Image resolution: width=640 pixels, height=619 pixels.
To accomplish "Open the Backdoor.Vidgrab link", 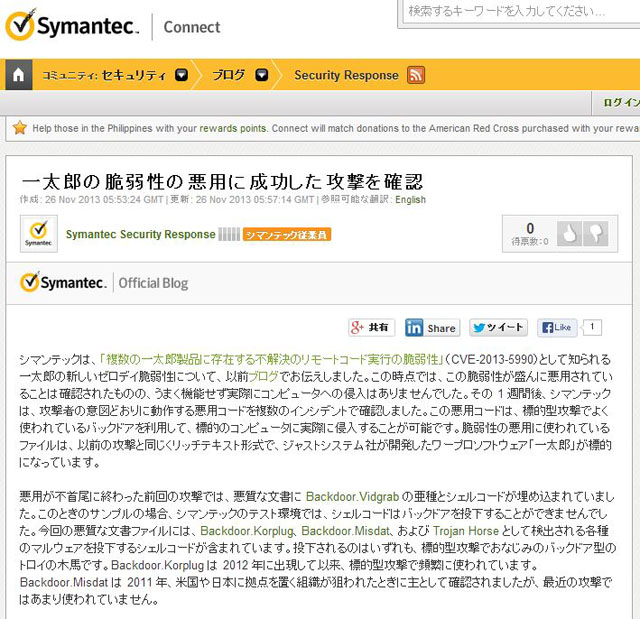I will click(x=352, y=497).
